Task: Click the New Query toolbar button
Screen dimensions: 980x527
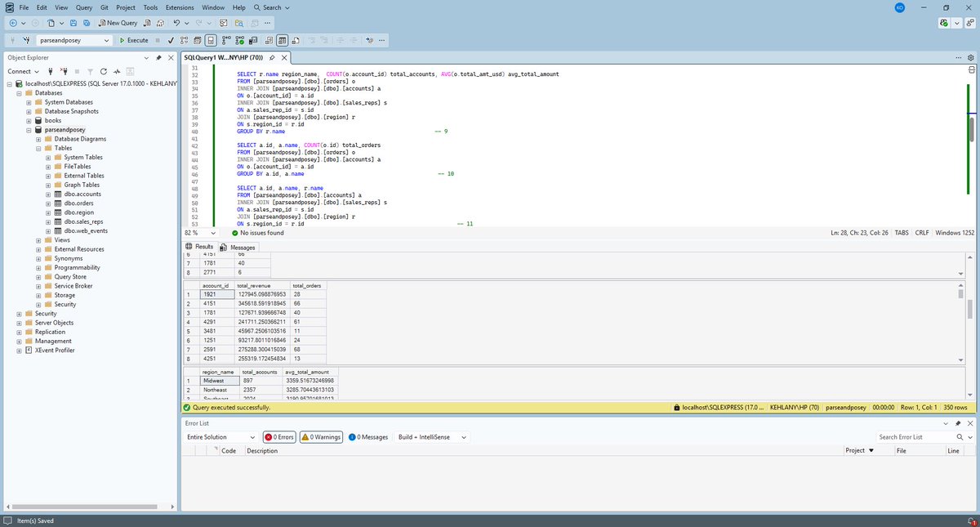Action: [117, 23]
